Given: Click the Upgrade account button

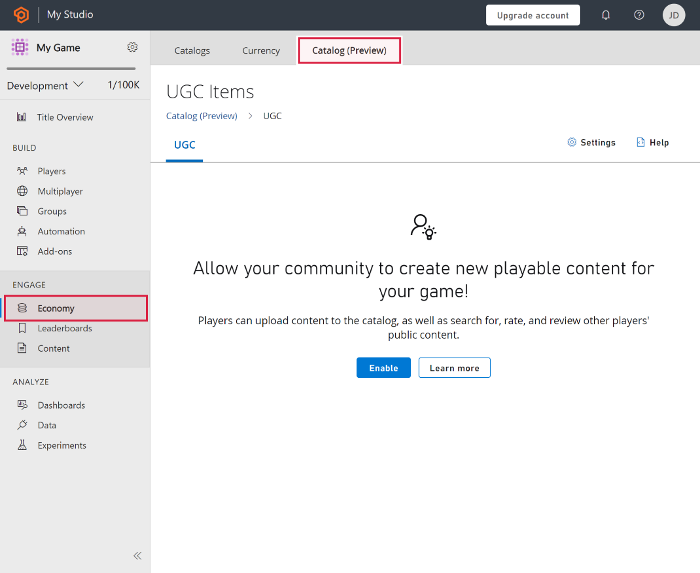Looking at the screenshot, I should [x=532, y=15].
